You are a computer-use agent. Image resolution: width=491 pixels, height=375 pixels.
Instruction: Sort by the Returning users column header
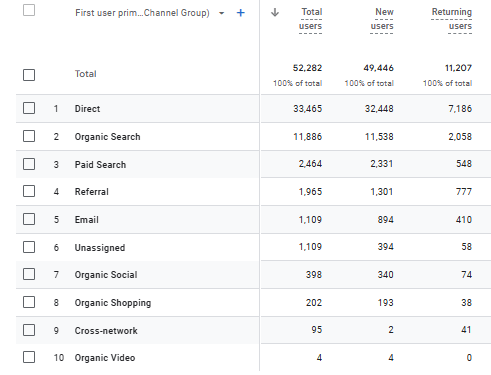click(452, 19)
